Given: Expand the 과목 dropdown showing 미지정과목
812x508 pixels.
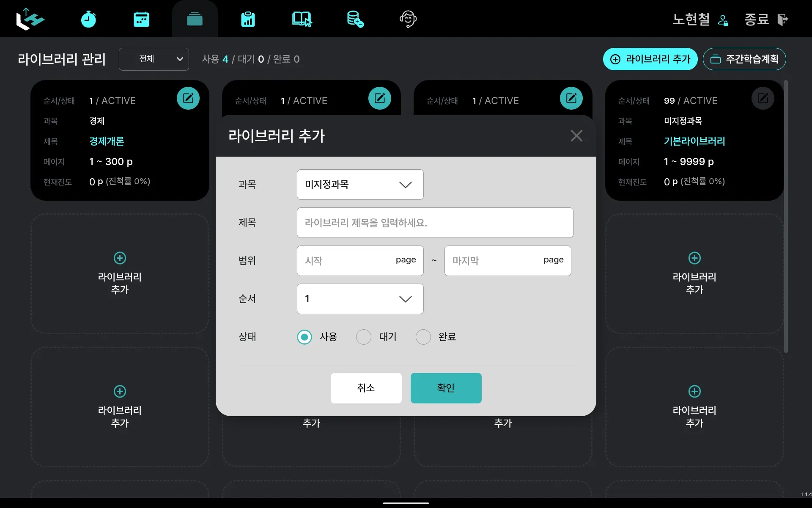Looking at the screenshot, I should (360, 185).
